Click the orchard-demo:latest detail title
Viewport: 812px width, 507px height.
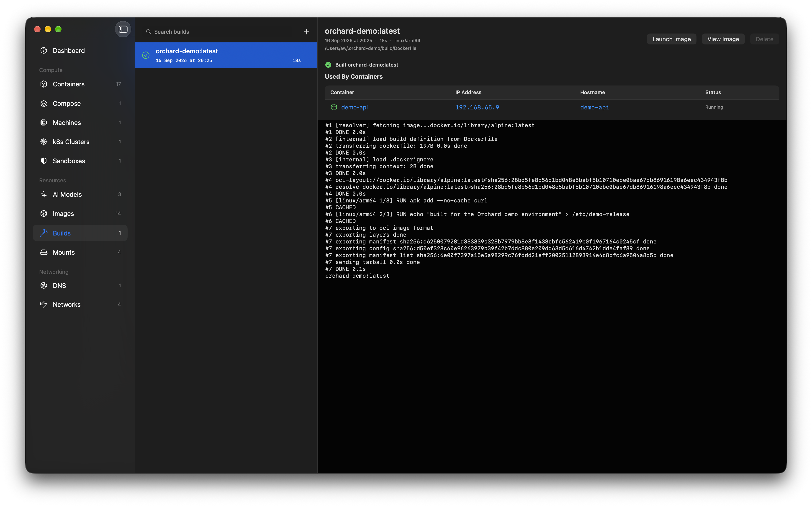[362, 31]
